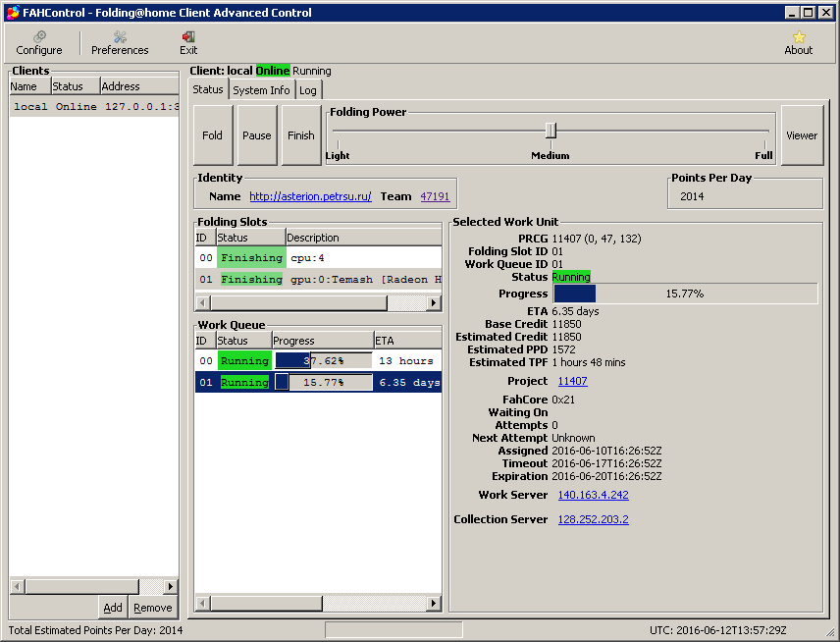Click the Add client button
Viewport: 840px width, 642px height.
[x=113, y=608]
